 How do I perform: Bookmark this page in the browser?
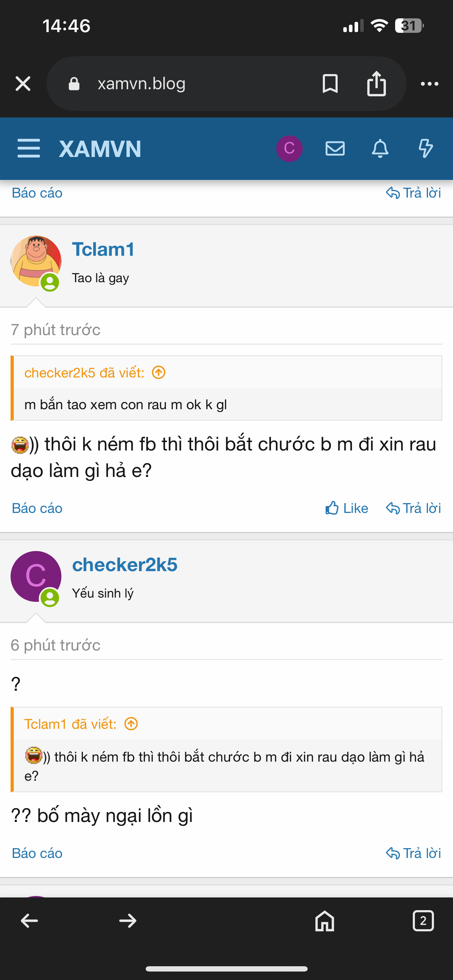point(330,84)
